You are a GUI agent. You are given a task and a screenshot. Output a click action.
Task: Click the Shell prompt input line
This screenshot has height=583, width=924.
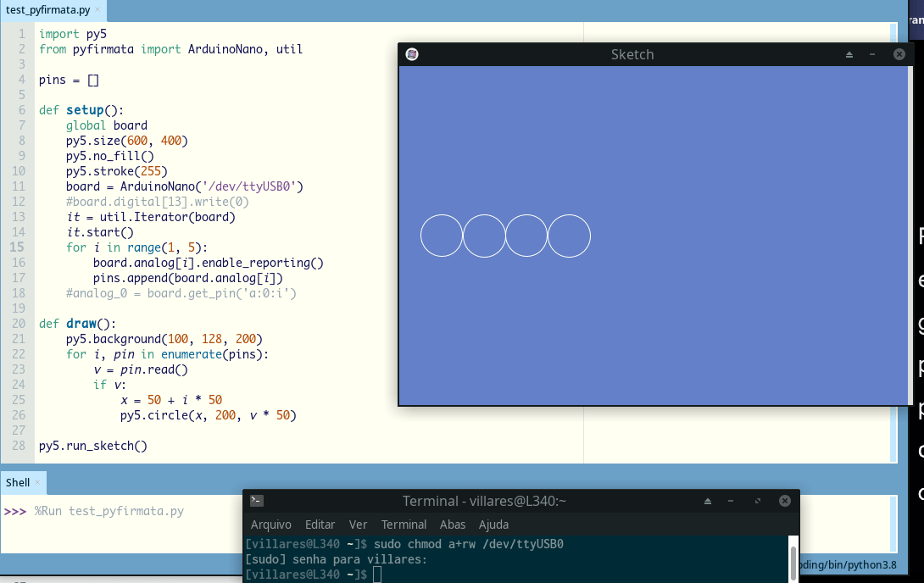point(127,511)
